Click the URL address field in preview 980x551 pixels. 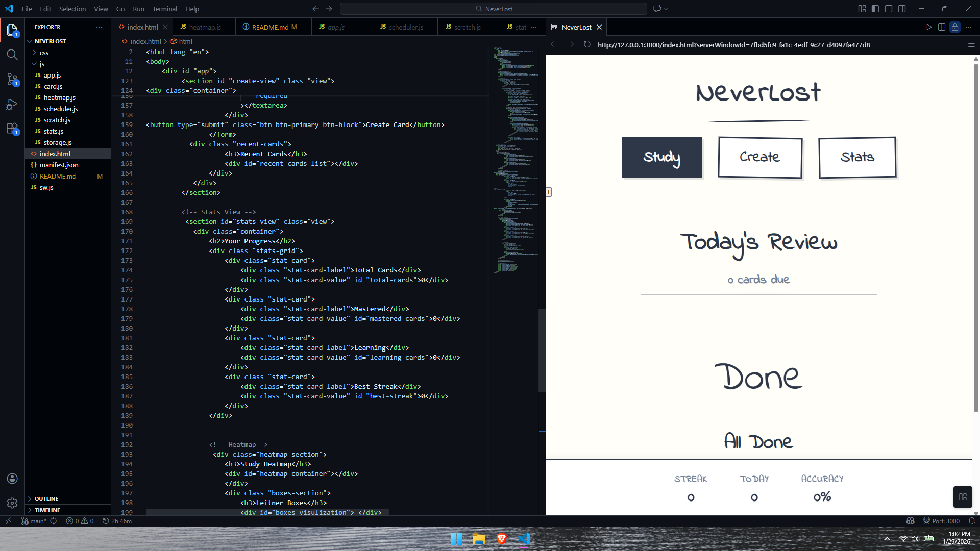733,45
